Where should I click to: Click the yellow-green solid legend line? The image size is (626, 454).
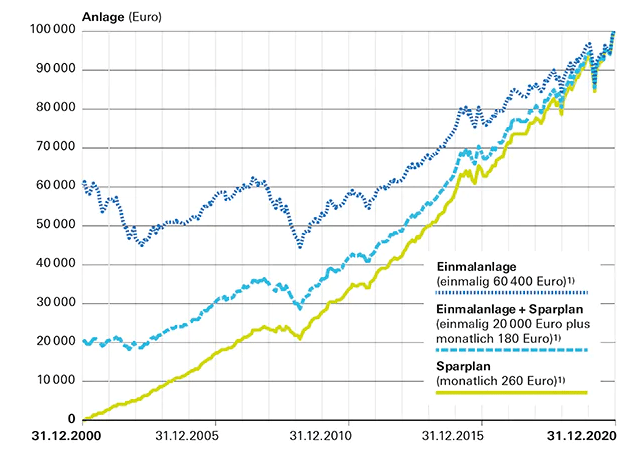tap(512, 393)
